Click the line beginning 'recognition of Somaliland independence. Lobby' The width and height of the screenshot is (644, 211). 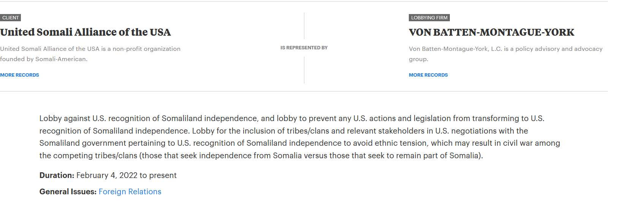(x=284, y=131)
